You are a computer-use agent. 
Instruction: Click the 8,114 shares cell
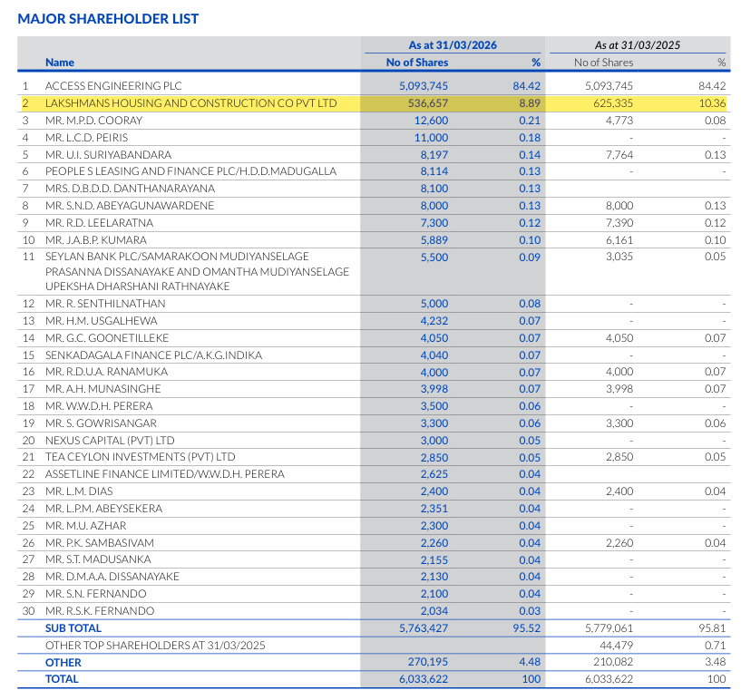point(434,171)
